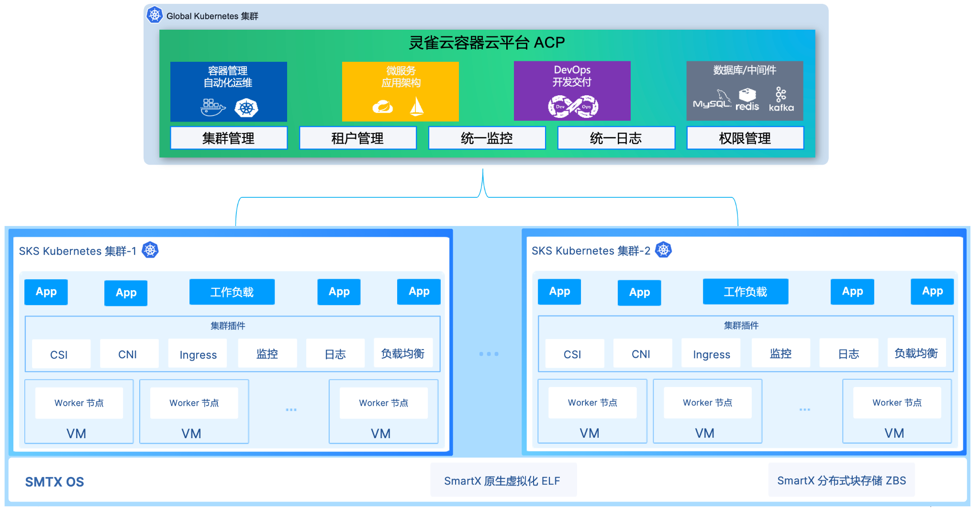The width and height of the screenshot is (980, 510).
Task: Click the 容器管理 自动化运维 heading
Action: 228,77
